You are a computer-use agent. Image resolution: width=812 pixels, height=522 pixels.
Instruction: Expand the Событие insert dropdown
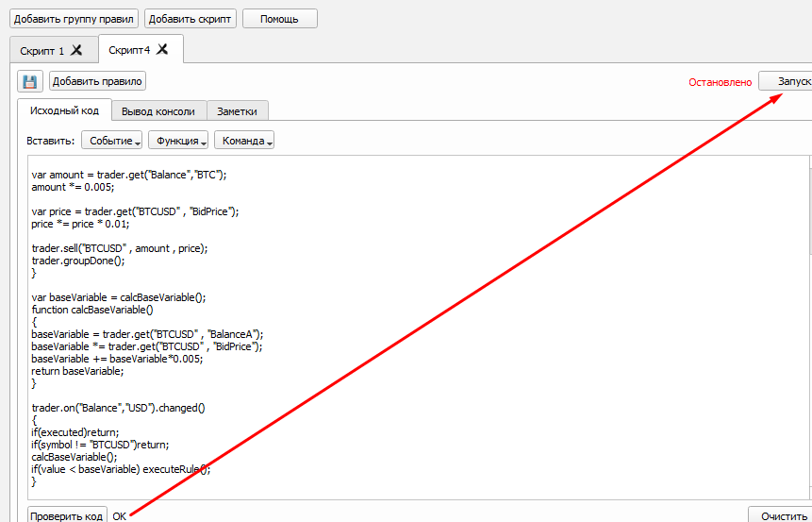(111, 141)
